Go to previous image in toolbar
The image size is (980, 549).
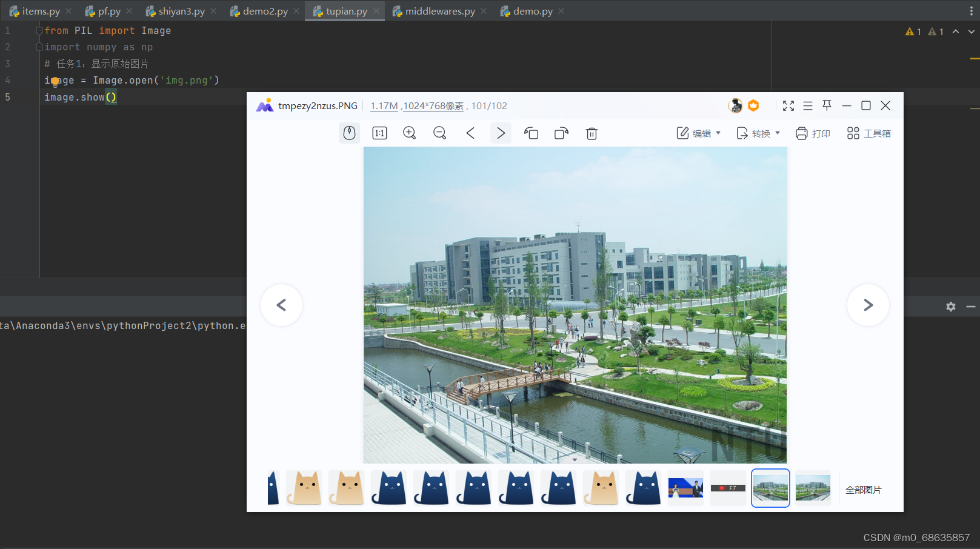(470, 133)
